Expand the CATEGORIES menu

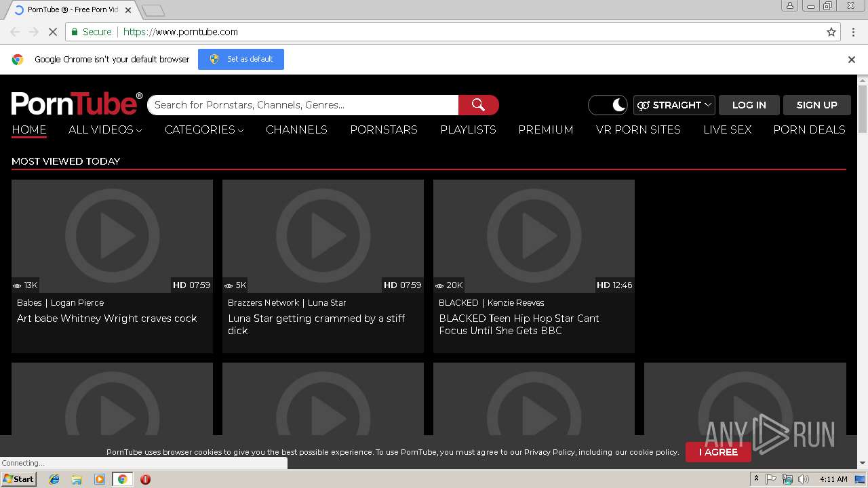(204, 129)
